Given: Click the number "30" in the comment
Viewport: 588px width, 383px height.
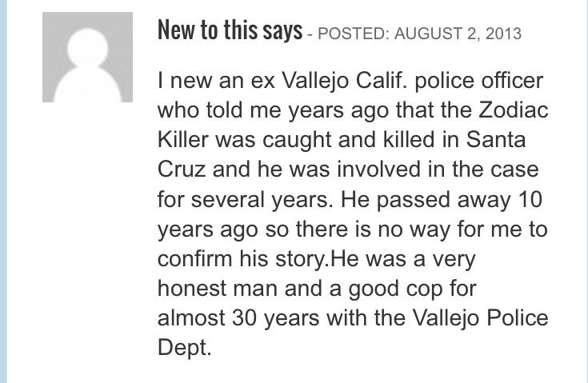Looking at the screenshot, I should pos(245,317).
